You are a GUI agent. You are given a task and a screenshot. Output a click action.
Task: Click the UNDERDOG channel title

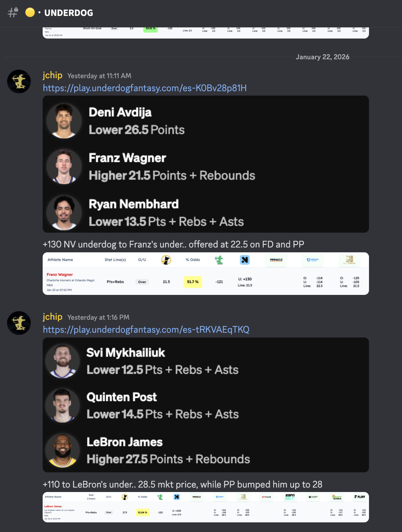69,13
